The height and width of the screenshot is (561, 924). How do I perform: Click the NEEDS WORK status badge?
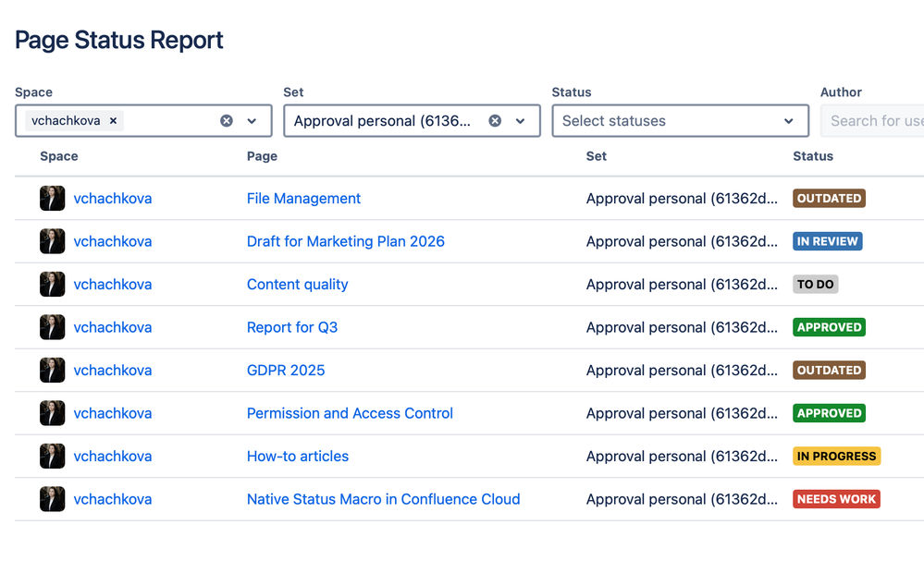[835, 499]
